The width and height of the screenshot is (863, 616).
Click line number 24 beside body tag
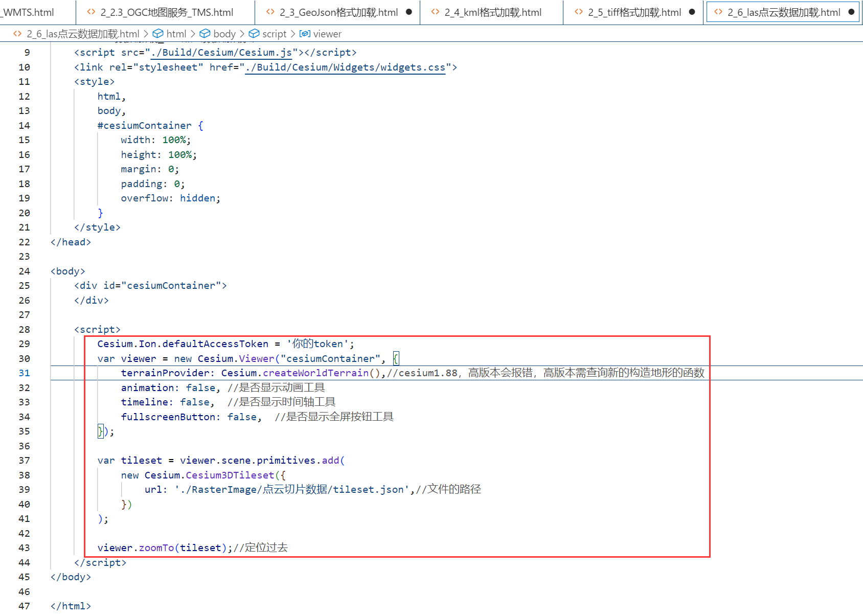pos(25,271)
